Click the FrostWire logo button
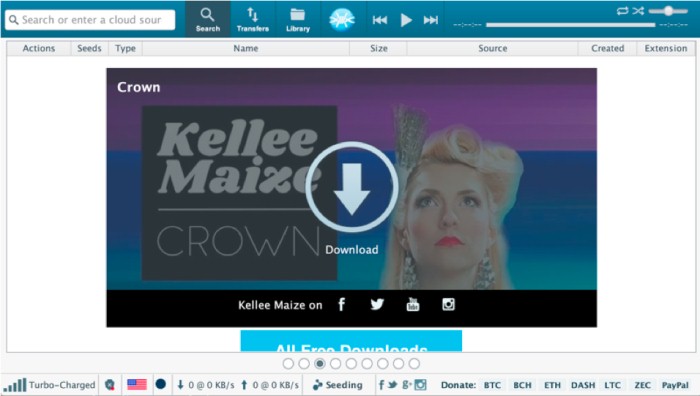This screenshot has height=396, width=700. click(342, 20)
